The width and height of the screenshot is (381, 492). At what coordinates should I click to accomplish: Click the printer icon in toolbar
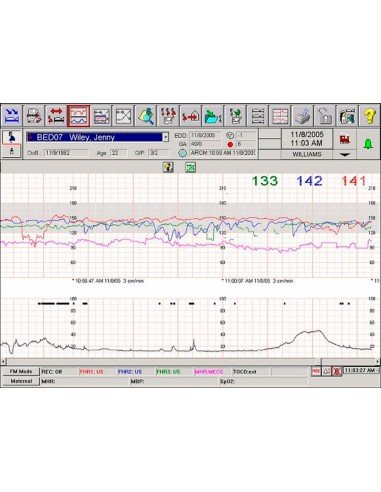303,116
